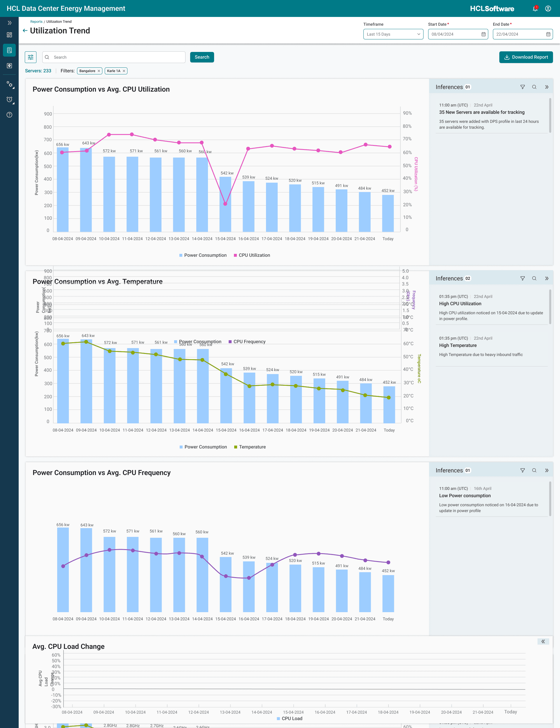Open the help question mark icon
The width and height of the screenshot is (560, 728).
pyautogui.click(x=9, y=115)
